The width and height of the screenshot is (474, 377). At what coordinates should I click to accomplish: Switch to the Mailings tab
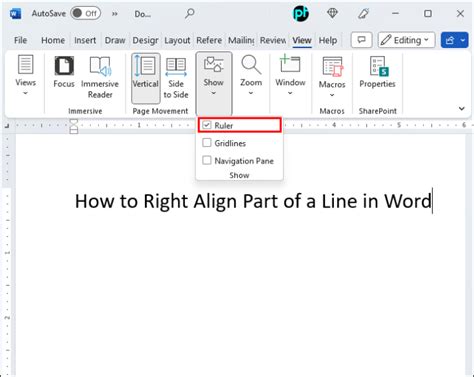point(241,40)
